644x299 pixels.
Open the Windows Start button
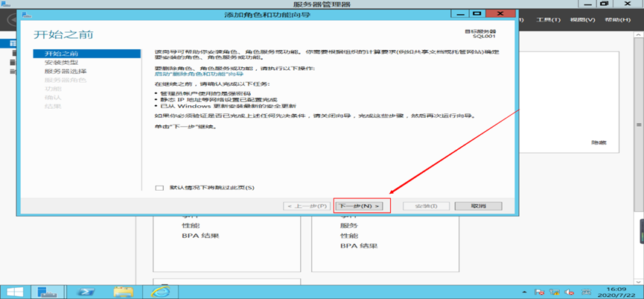(14, 292)
